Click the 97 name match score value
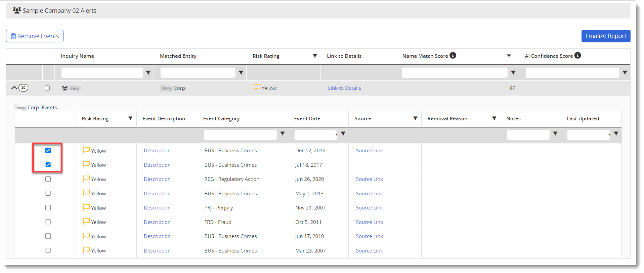Screen dimensions: 644x273 click(512, 88)
